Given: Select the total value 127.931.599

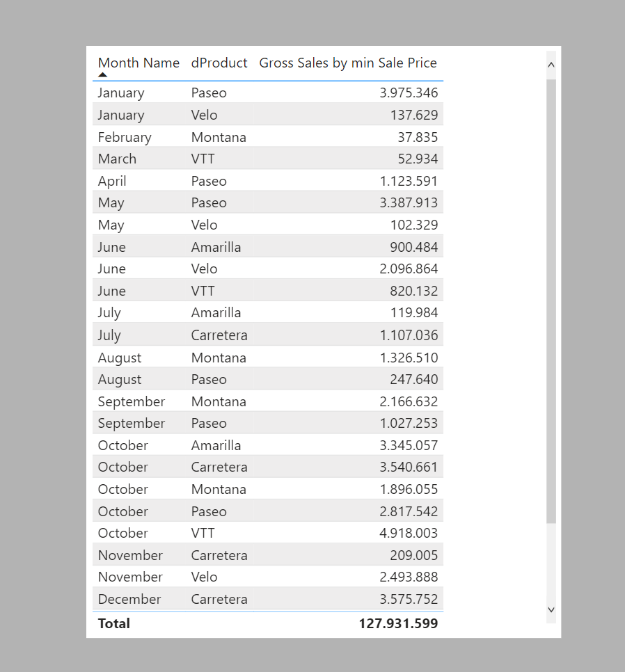Looking at the screenshot, I should pyautogui.click(x=398, y=623).
